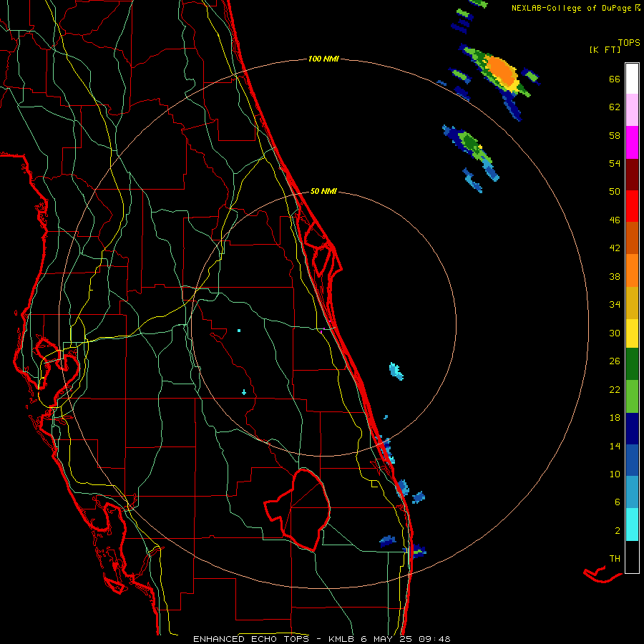Screen dimensions: 644x644
Task: Pick the dark green legend swatch
Action: coord(632,364)
